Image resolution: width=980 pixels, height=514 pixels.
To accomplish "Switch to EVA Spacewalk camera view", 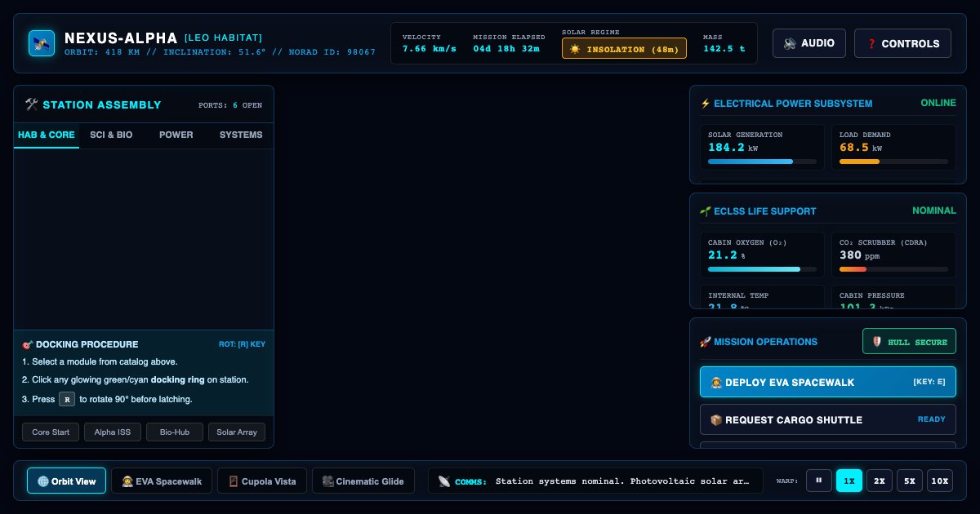I will click(162, 481).
